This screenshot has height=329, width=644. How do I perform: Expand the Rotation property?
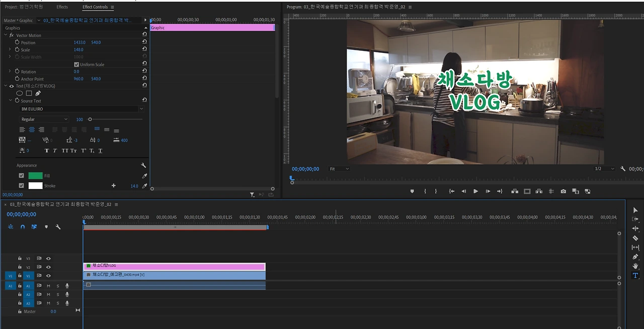(x=10, y=71)
